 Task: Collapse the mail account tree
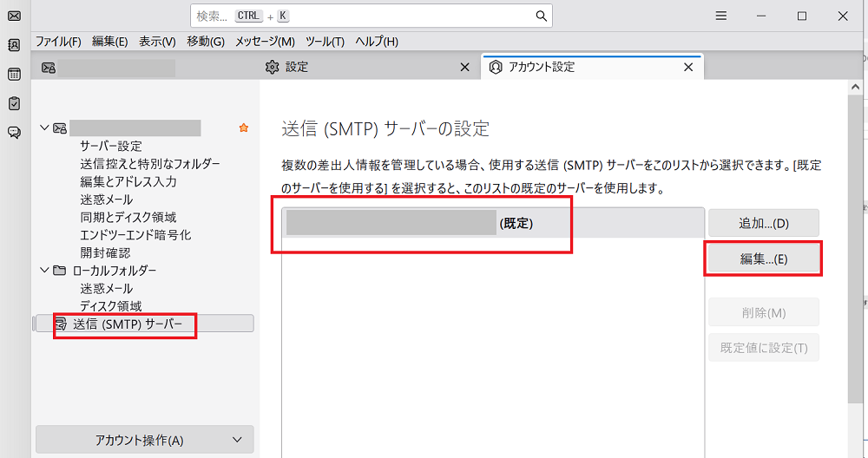coord(45,128)
